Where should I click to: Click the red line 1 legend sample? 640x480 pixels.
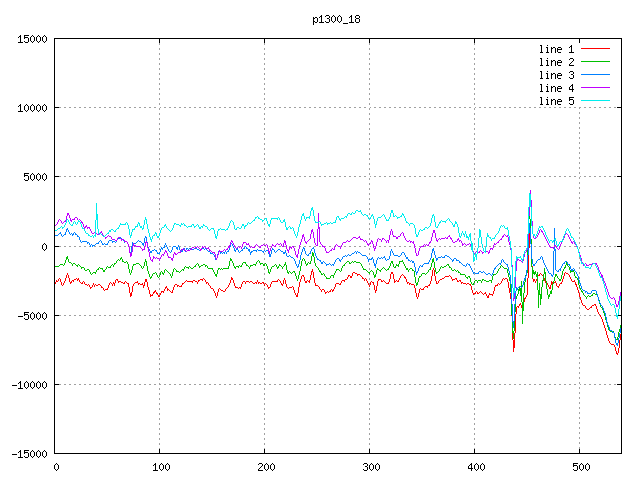click(x=595, y=49)
